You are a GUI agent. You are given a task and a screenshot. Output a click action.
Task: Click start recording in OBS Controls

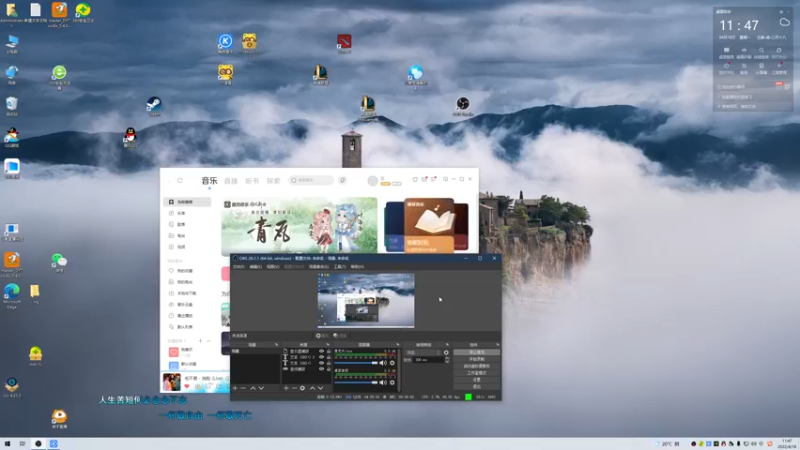[477, 359]
